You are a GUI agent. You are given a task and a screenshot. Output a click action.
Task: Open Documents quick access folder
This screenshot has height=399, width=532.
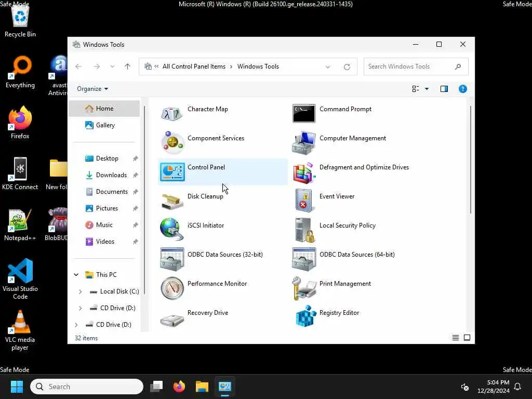[104, 192]
